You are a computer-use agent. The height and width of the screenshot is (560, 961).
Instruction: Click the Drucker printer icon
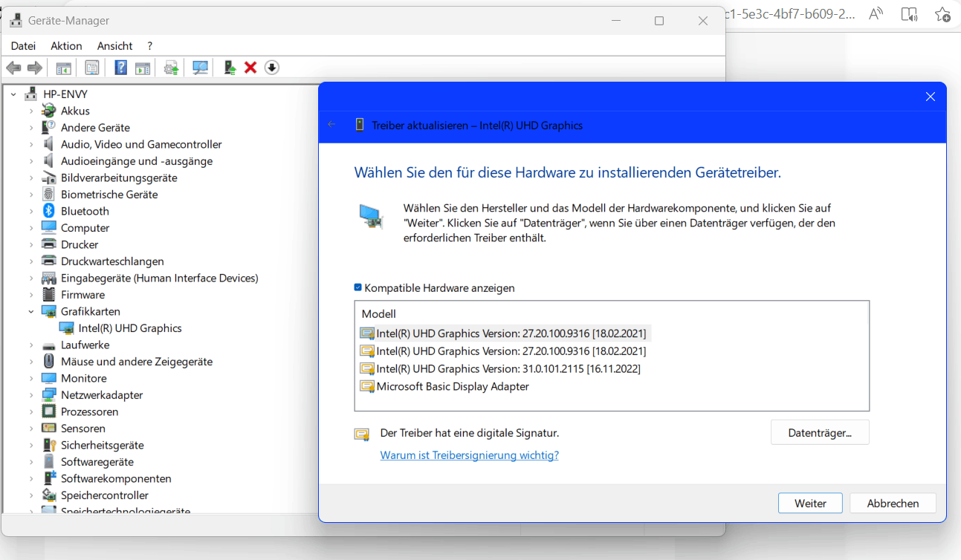(x=49, y=244)
